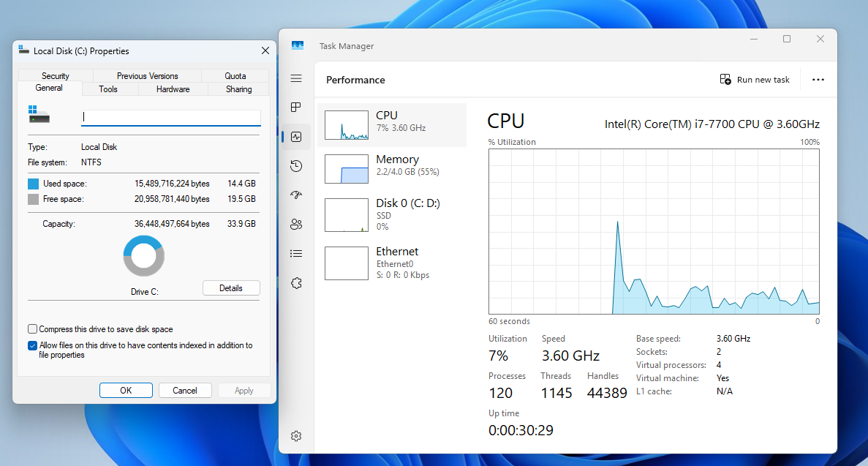Switch to the Previous Versions tab
This screenshot has height=466, width=868.
(147, 76)
